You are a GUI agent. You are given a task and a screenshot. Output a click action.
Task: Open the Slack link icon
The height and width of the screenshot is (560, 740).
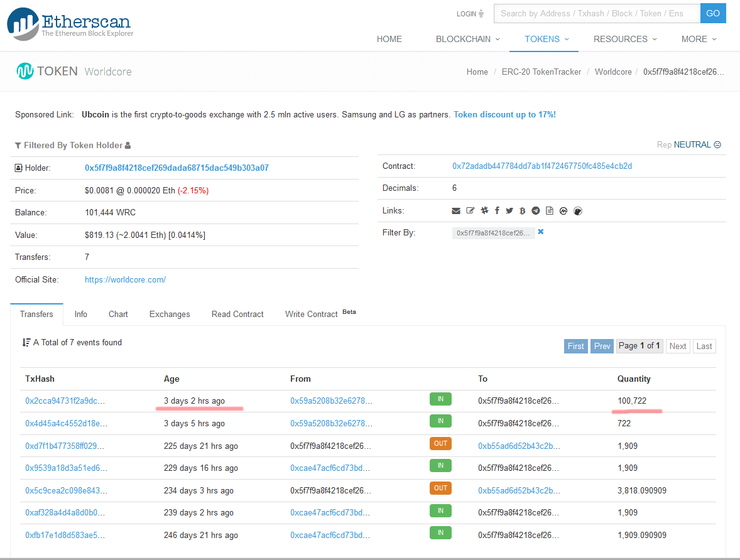coord(485,210)
